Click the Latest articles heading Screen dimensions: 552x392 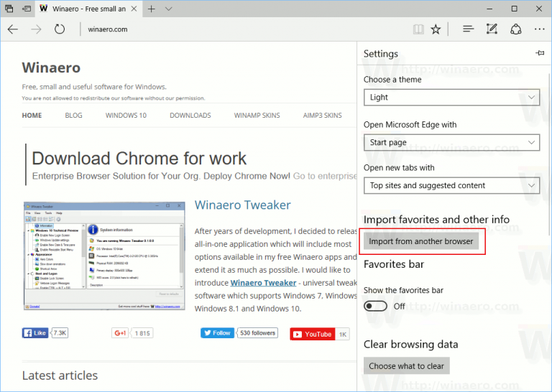click(60, 375)
